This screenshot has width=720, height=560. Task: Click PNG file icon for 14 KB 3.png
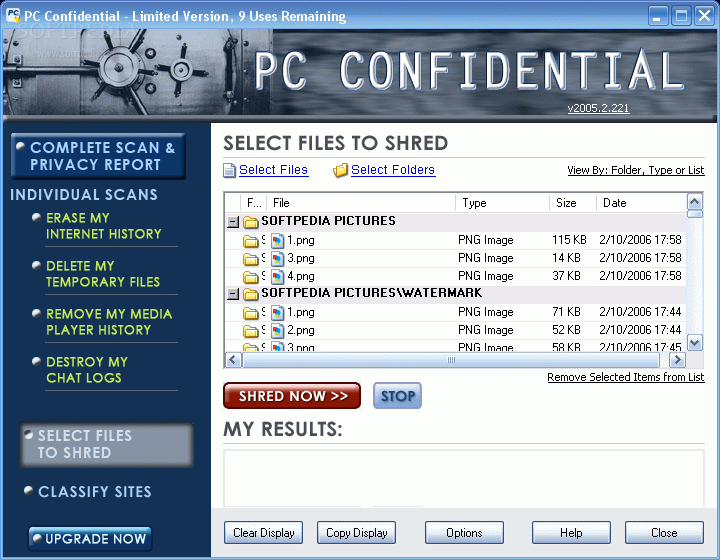pyautogui.click(x=277, y=258)
